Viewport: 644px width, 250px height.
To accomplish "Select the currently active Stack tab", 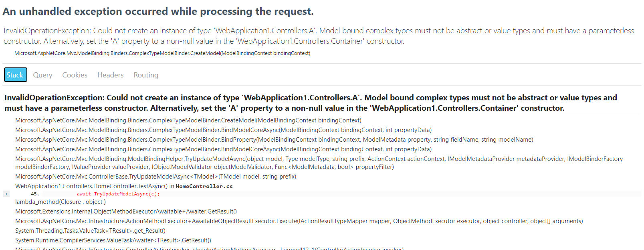I will tap(15, 75).
